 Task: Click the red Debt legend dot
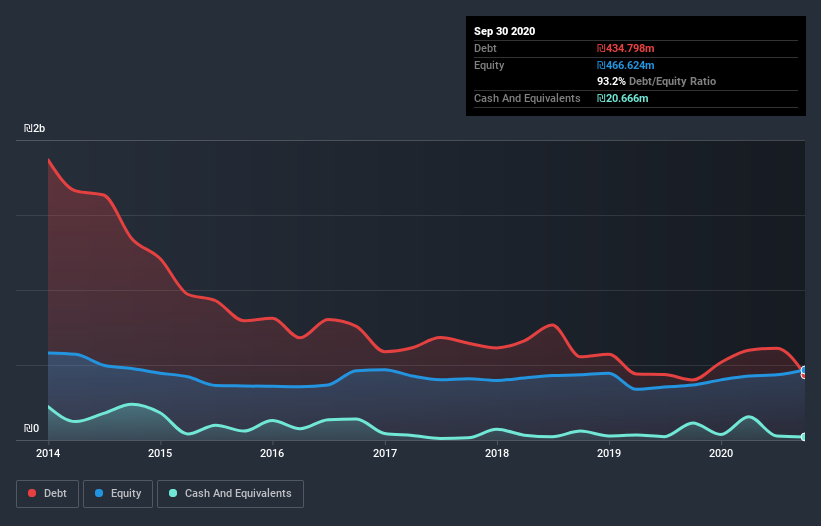tap(32, 493)
